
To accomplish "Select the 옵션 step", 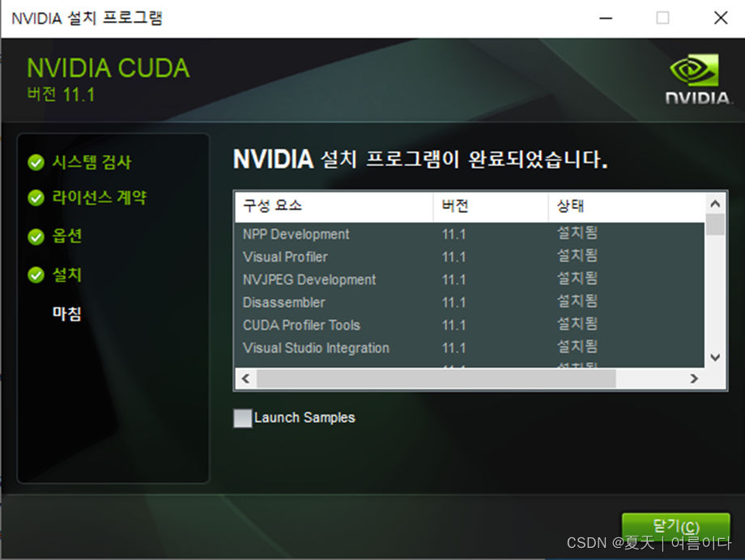I will click(x=67, y=236).
